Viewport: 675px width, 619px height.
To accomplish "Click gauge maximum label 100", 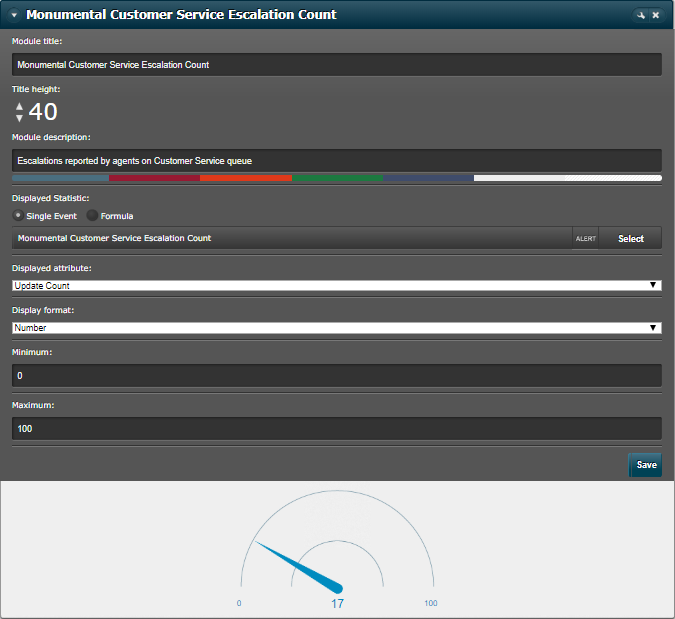I will pos(430,603).
